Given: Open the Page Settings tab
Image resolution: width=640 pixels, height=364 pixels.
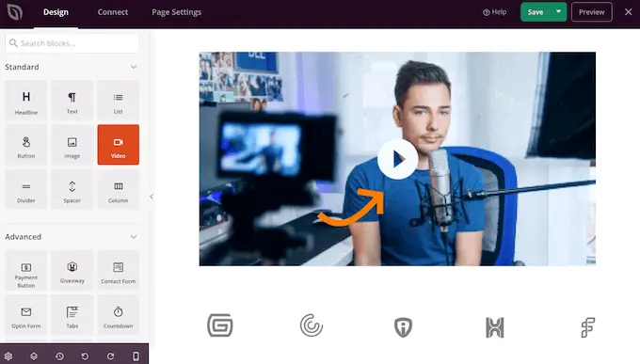Looking at the screenshot, I should click(176, 12).
